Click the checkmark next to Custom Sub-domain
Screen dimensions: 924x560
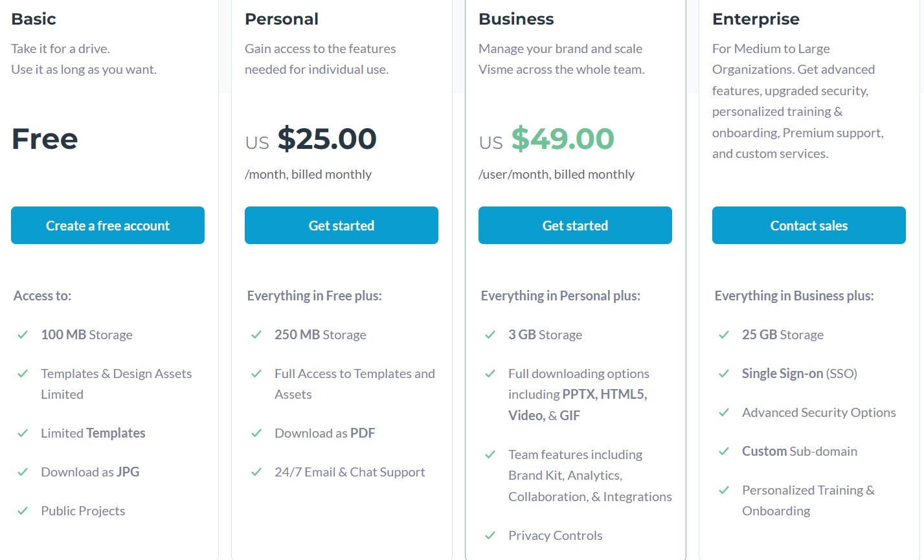point(724,451)
